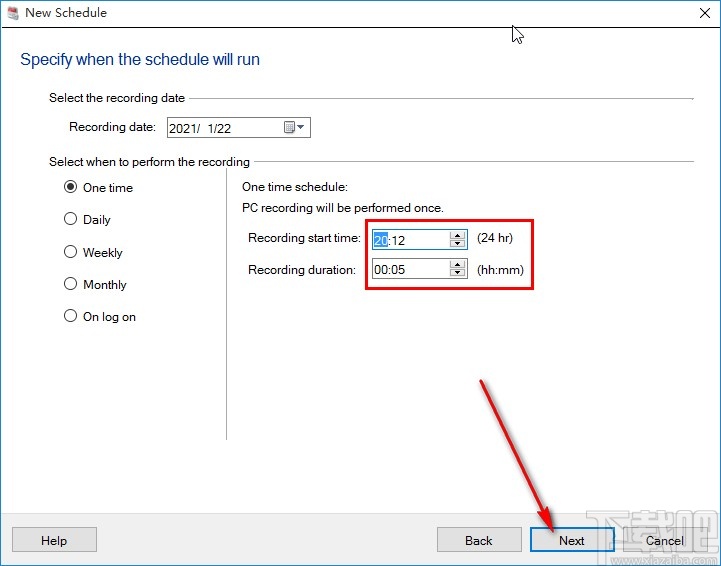Viewport: 721px width, 566px height.
Task: Select the On log on option
Action: click(70, 316)
